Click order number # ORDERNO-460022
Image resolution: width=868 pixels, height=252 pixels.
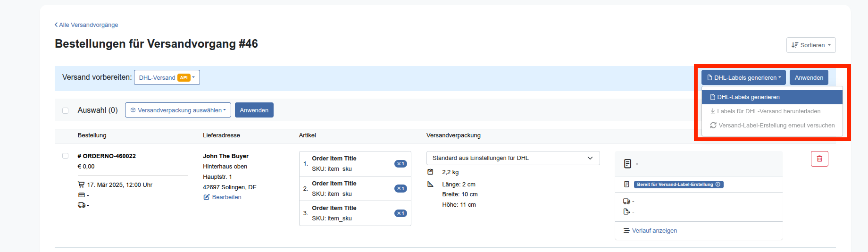click(x=107, y=156)
